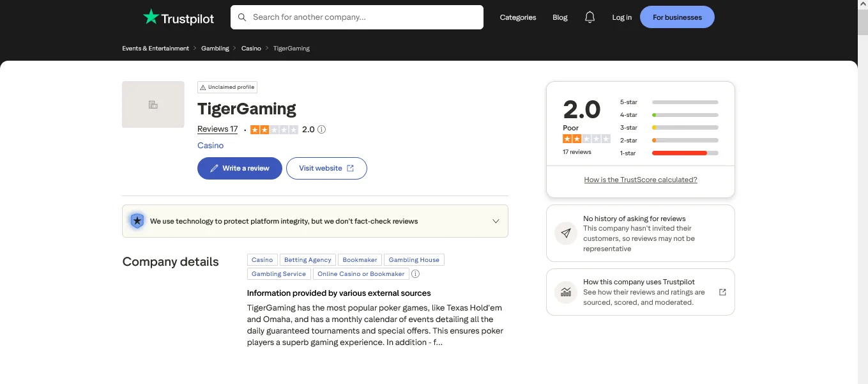Filter by 4-star rating bar
The height and width of the screenshot is (384, 868).
[669, 115]
